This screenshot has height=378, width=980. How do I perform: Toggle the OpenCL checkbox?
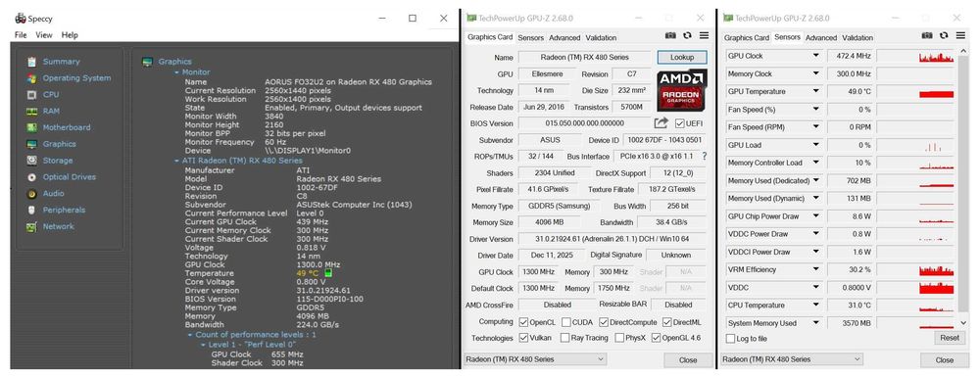click(x=523, y=322)
